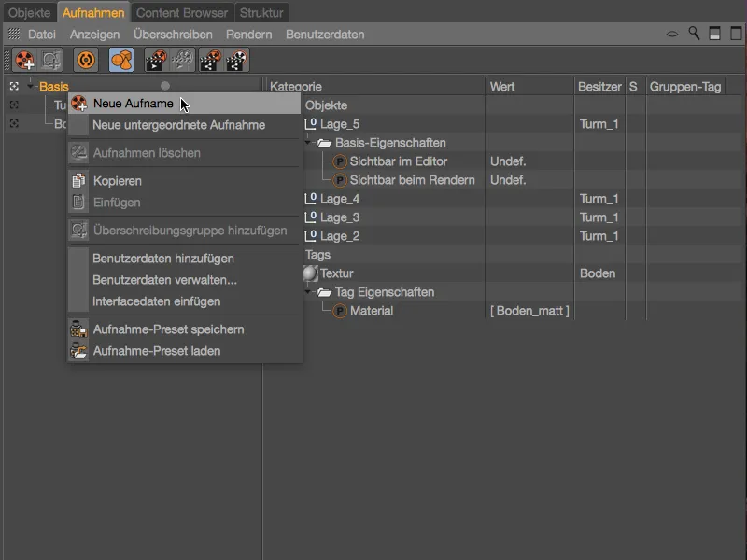The height and width of the screenshot is (560, 747).
Task: Click the P icon beside Material
Action: (x=339, y=311)
